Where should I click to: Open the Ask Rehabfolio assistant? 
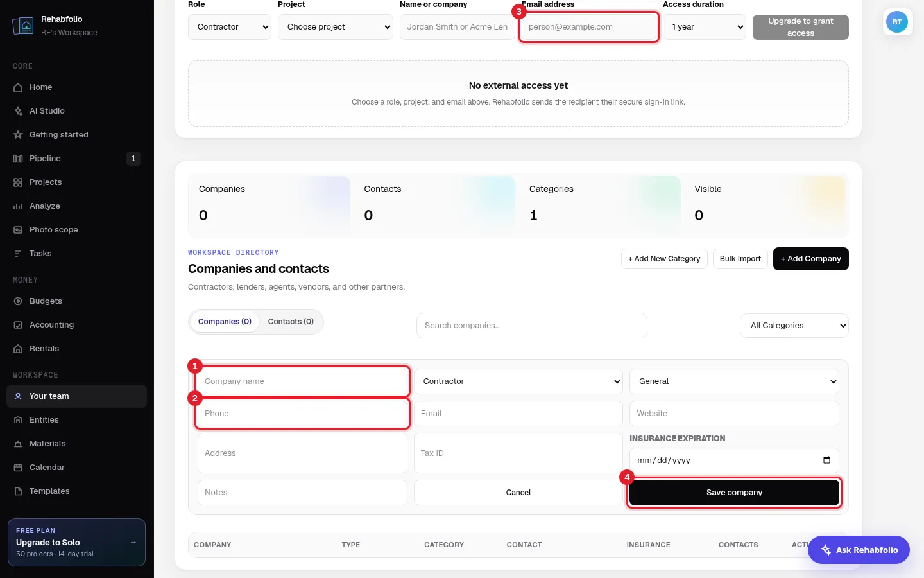(859, 550)
